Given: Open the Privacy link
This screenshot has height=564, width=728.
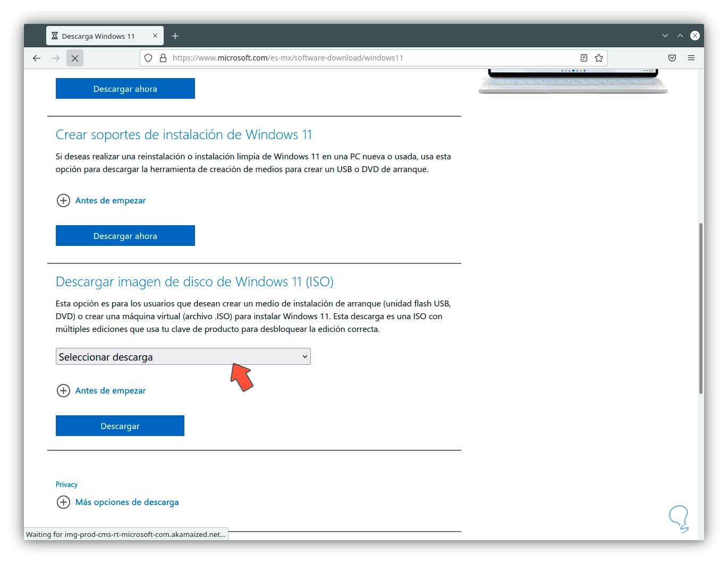Looking at the screenshot, I should 66,484.
